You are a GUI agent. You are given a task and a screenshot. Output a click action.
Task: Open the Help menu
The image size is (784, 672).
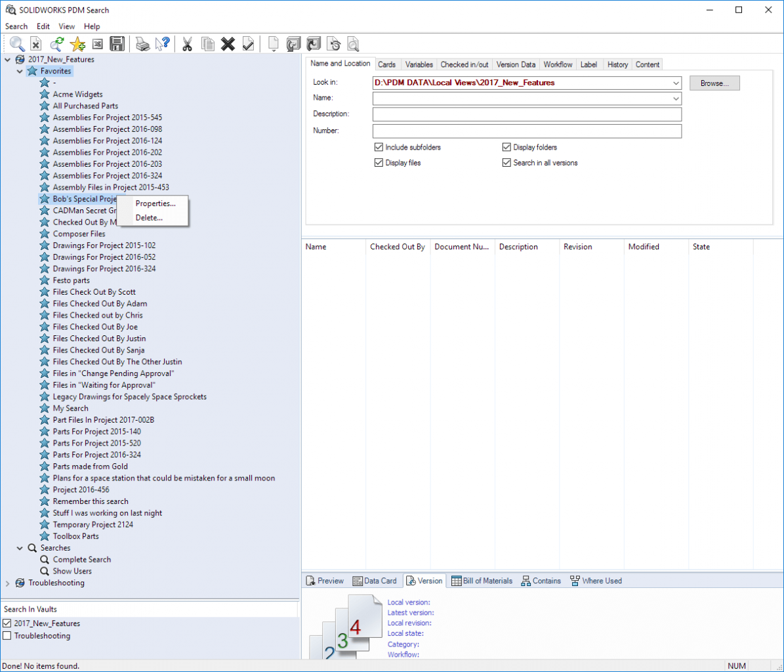[x=91, y=26]
